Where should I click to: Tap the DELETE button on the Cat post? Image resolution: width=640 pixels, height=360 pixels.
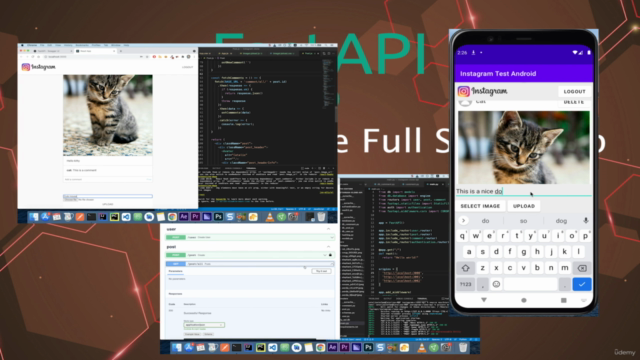[x=573, y=102]
